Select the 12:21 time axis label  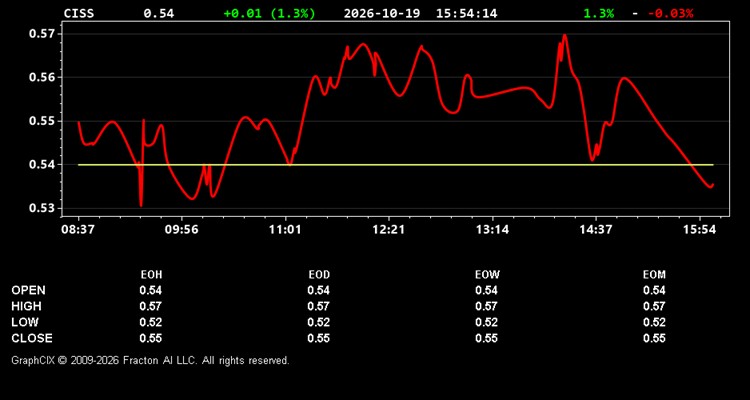389,230
